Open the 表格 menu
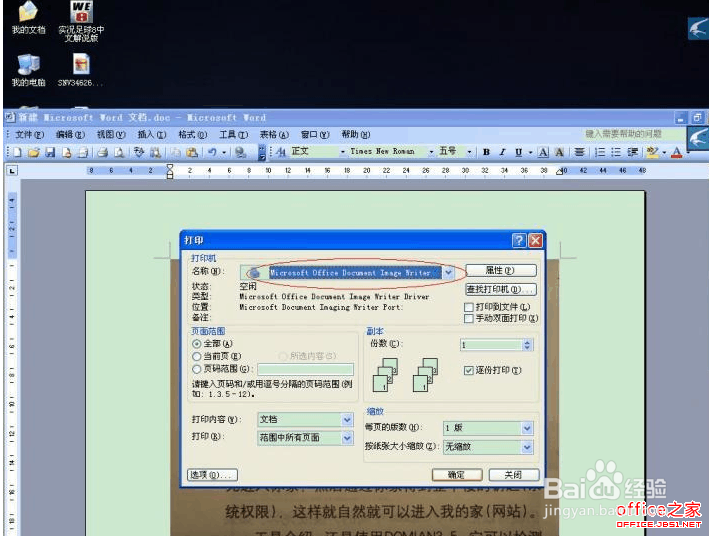This screenshot has height=536, width=709. point(274,135)
